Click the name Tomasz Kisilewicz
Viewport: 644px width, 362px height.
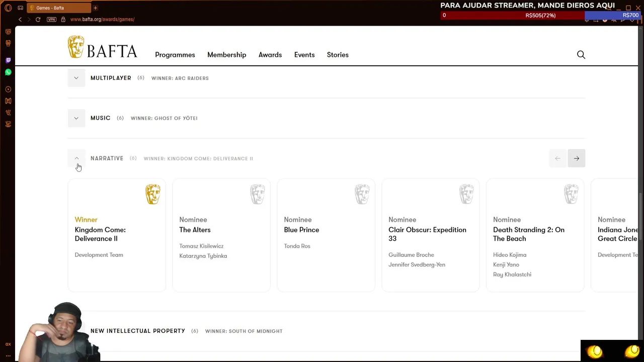tap(201, 246)
